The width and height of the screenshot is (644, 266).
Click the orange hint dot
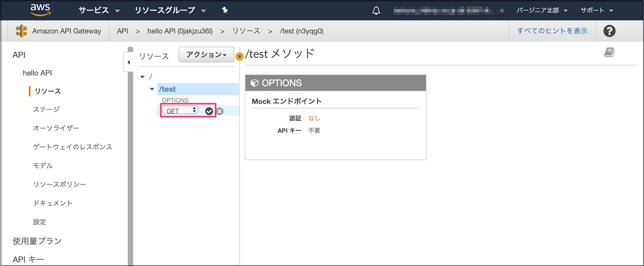click(x=239, y=56)
